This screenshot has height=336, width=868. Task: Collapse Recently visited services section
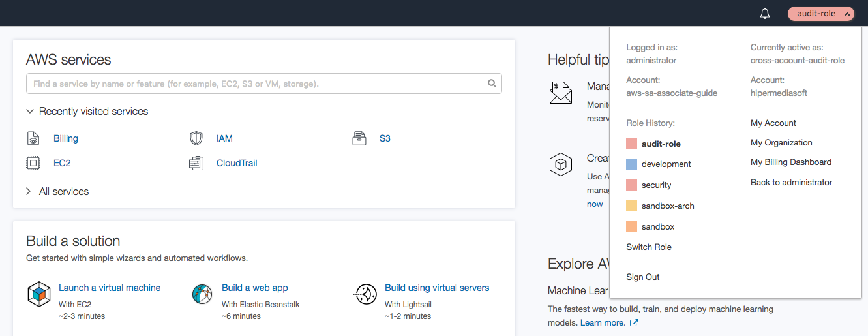(x=29, y=112)
